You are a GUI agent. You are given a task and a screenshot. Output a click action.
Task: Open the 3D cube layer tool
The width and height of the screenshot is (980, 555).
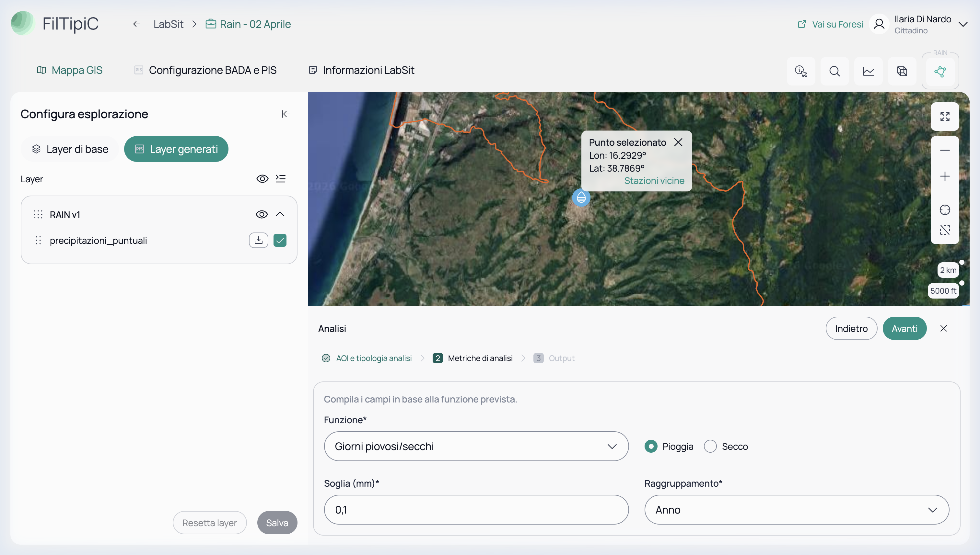point(902,71)
